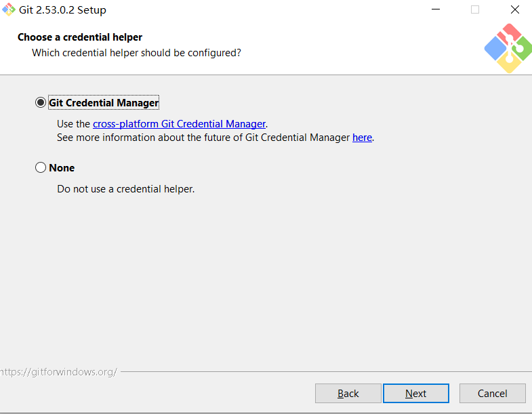Click the 'Do not use a credential helper' description
Image resolution: width=532 pixels, height=414 pixels.
pos(125,189)
